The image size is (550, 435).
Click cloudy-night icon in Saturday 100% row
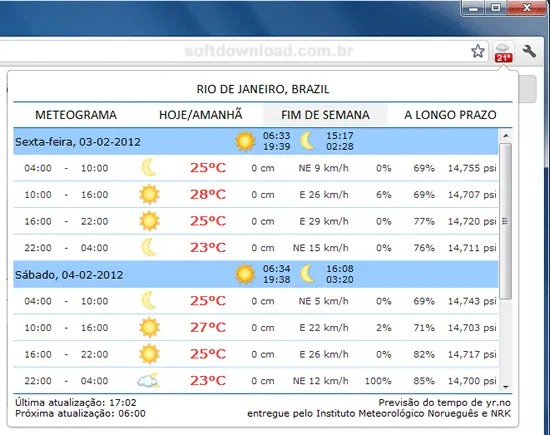tap(148, 380)
